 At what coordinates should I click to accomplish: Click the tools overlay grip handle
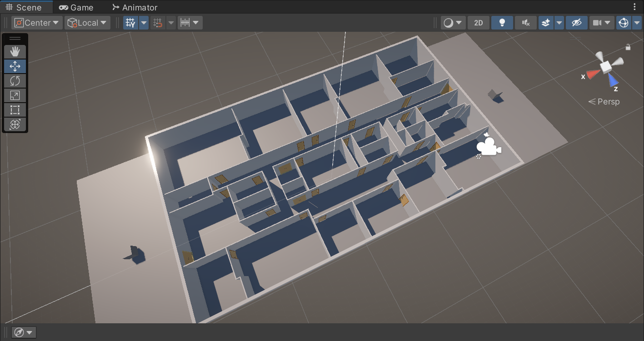pos(15,39)
